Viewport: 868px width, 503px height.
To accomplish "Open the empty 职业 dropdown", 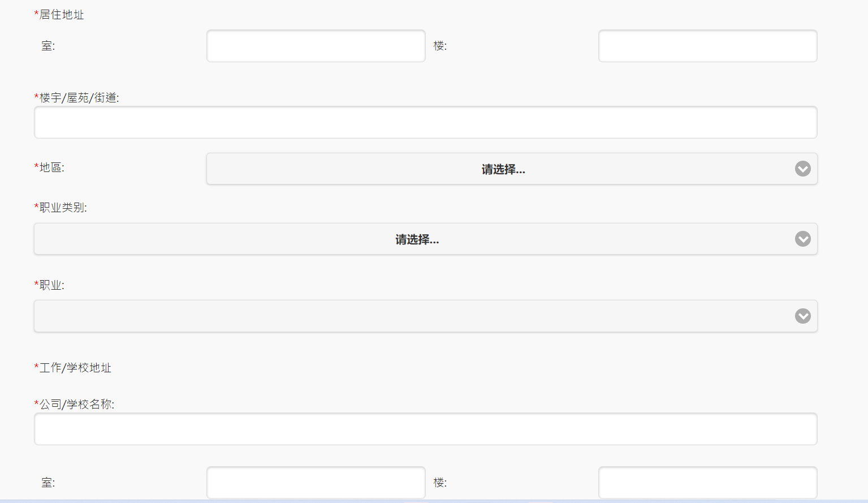I will (x=417, y=316).
